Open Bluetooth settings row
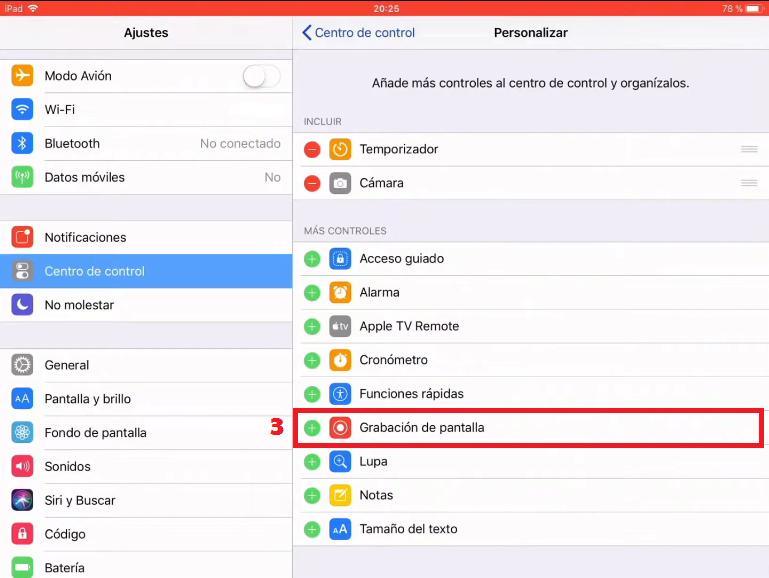This screenshot has width=769, height=578. pos(146,143)
